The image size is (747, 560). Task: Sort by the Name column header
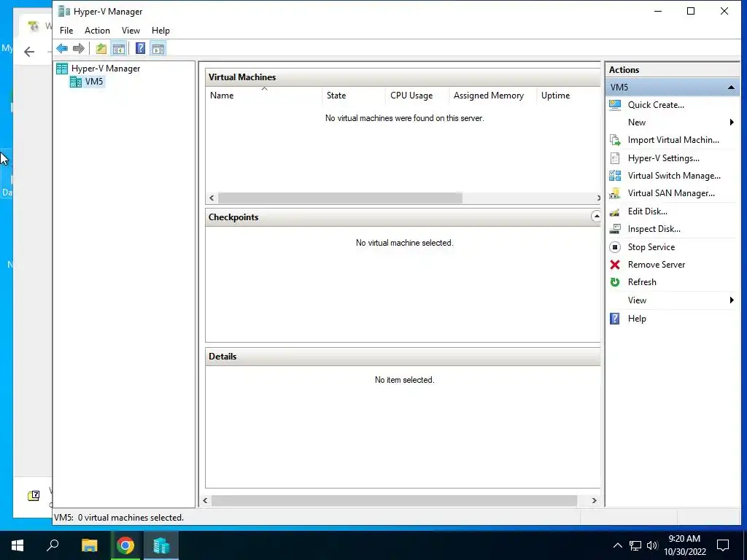click(x=264, y=96)
